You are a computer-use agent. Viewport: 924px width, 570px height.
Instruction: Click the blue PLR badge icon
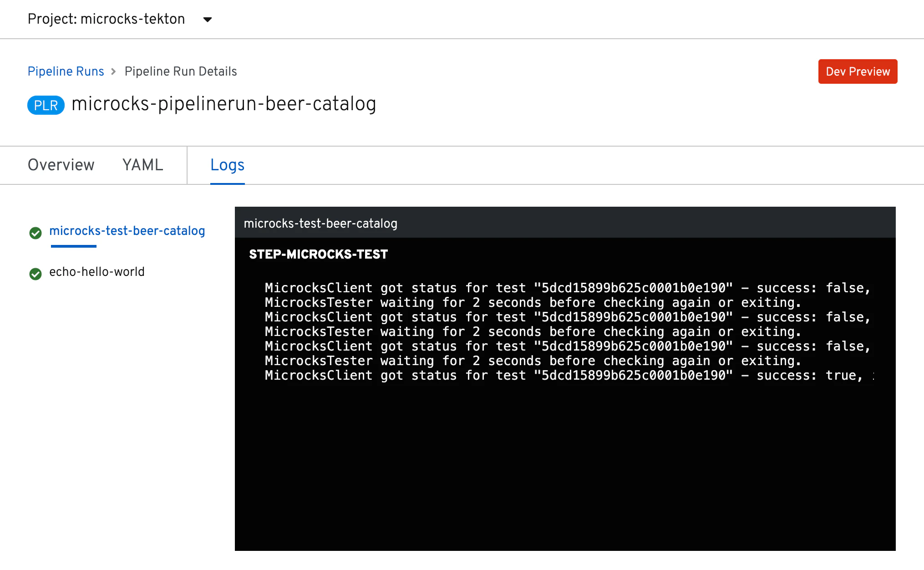46,105
